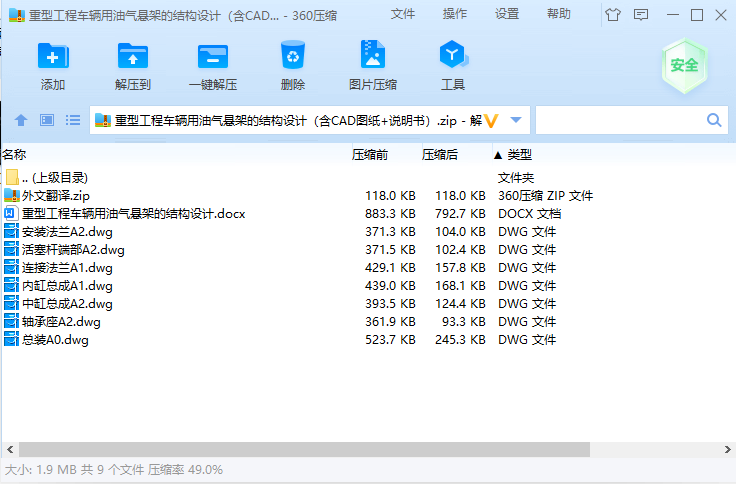
Task: Select file name '轴承座A2.dwg'
Action: click(61, 322)
